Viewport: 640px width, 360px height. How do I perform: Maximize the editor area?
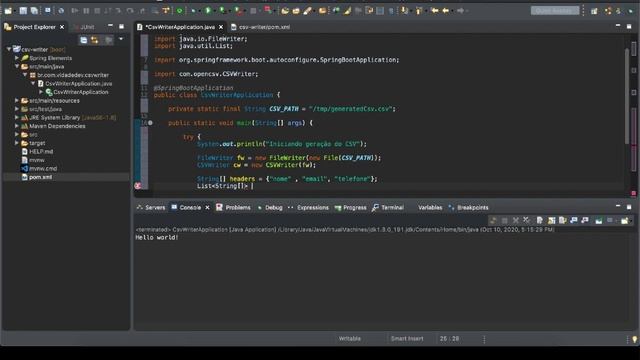pos(629,27)
